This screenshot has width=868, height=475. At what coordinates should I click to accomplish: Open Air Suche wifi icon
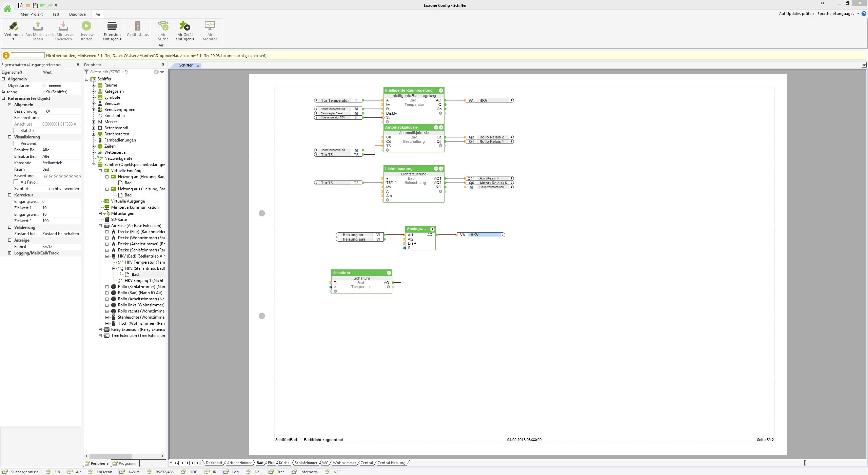click(x=163, y=26)
